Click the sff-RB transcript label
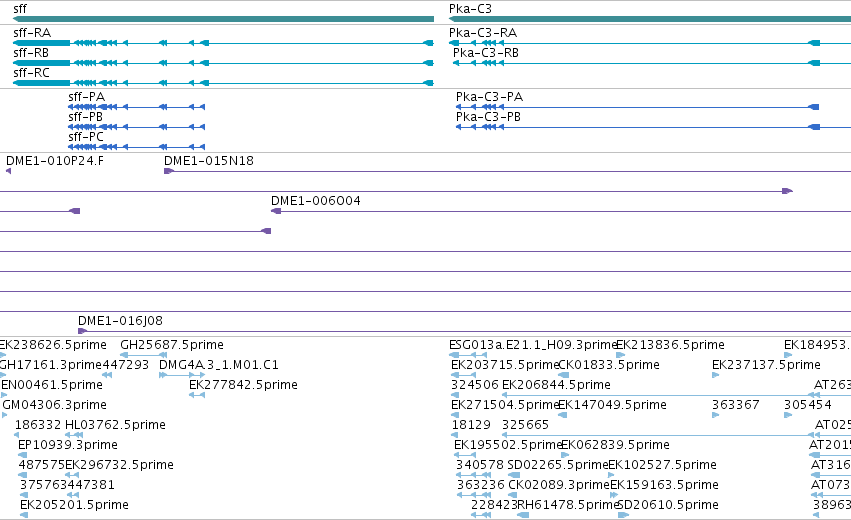This screenshot has height=520, width=851. [x=31, y=53]
